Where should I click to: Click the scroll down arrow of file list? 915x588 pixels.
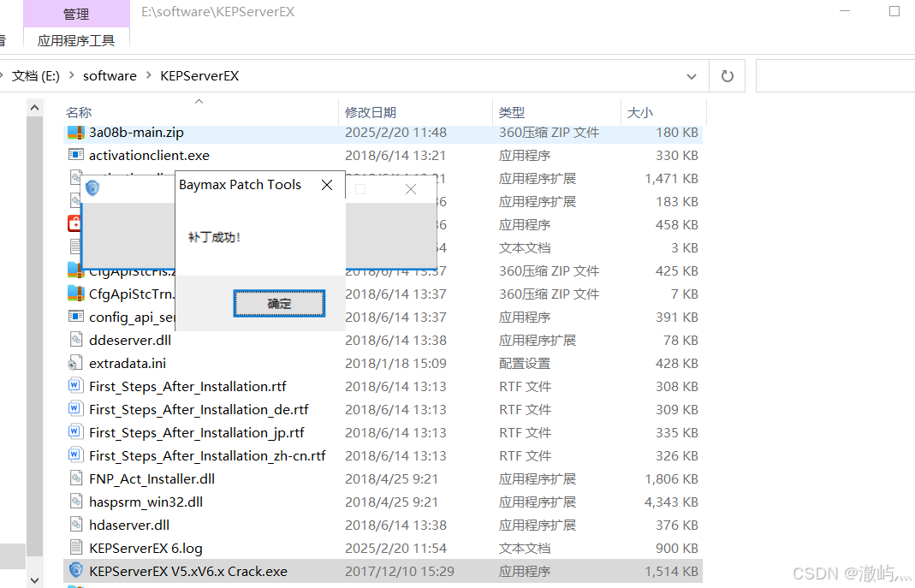[34, 579]
